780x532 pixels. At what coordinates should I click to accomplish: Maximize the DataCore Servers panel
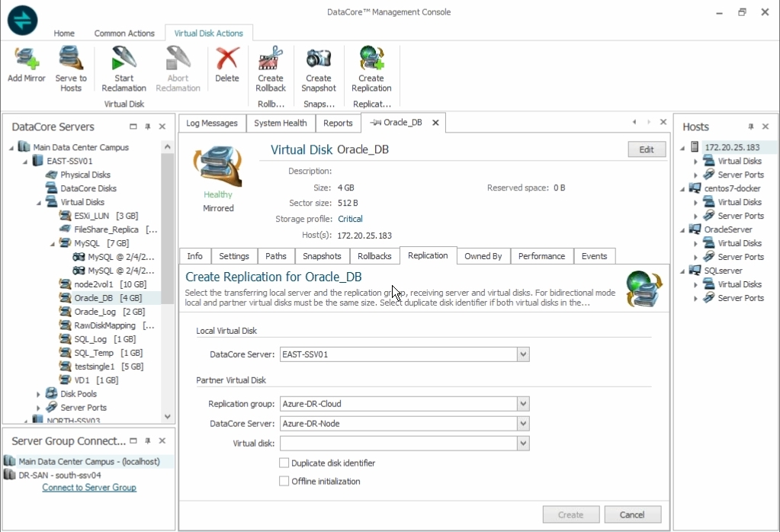(x=133, y=127)
